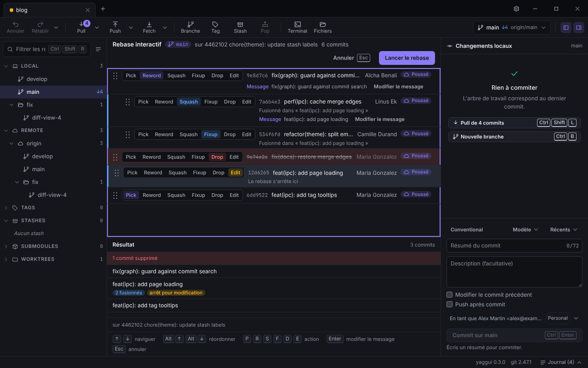The image size is (588, 368).
Task: Check Modifier le commit précédent
Action: pos(450,295)
